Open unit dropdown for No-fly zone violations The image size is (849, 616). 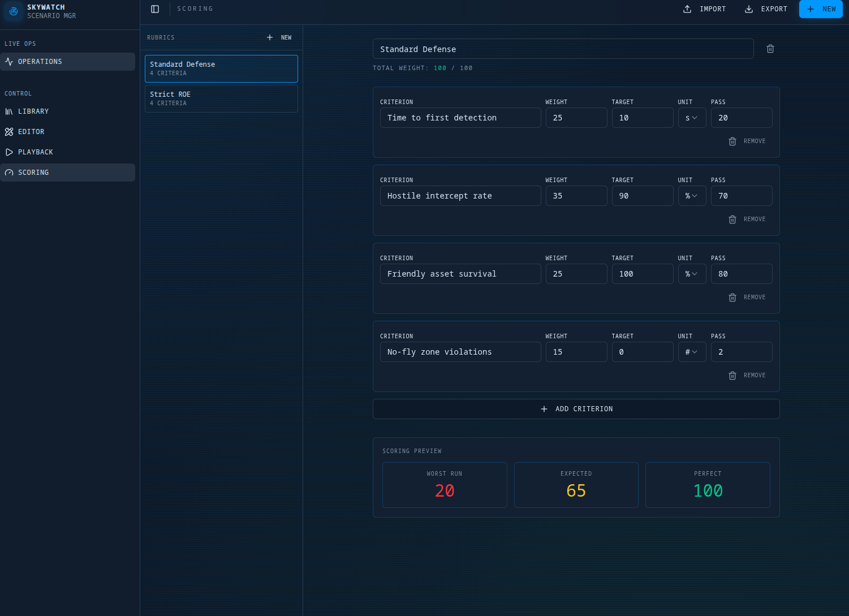click(x=692, y=352)
